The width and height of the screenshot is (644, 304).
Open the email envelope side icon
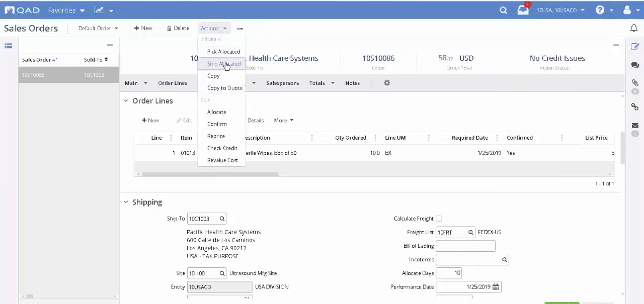[635, 126]
